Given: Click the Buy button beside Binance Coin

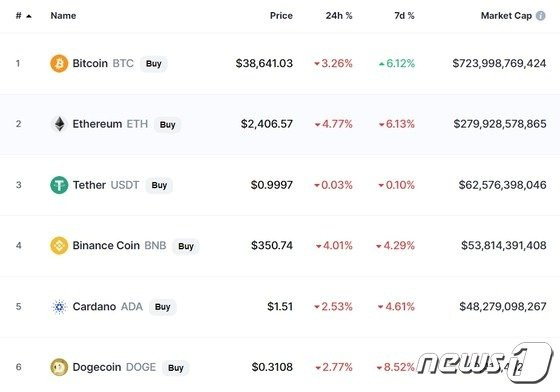Looking at the screenshot, I should [186, 246].
